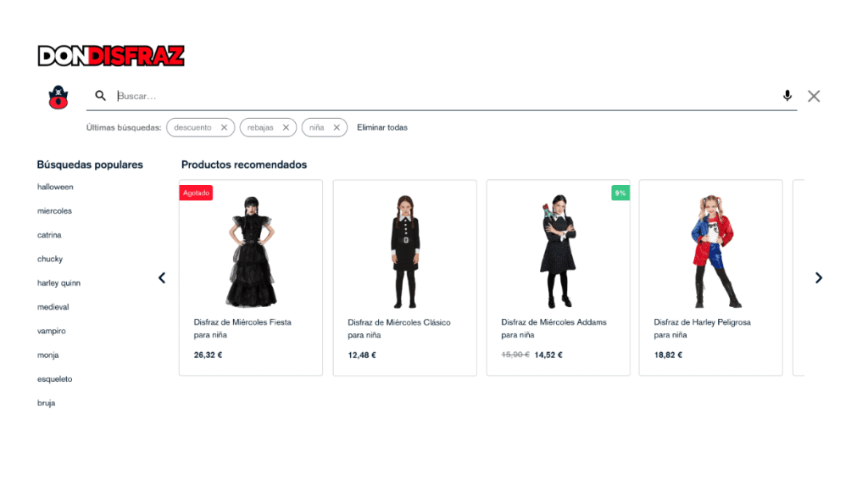
Task: Click the magnifying glass search icon
Action: click(101, 96)
